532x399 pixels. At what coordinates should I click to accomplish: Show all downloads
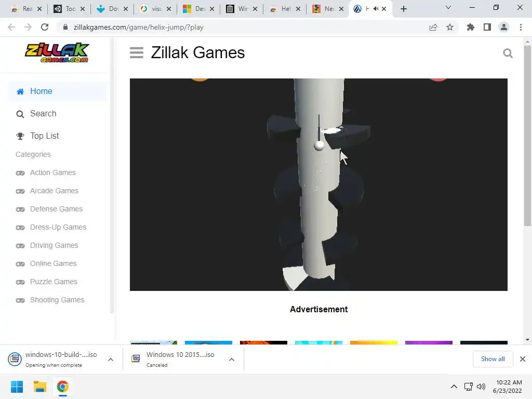(x=493, y=359)
